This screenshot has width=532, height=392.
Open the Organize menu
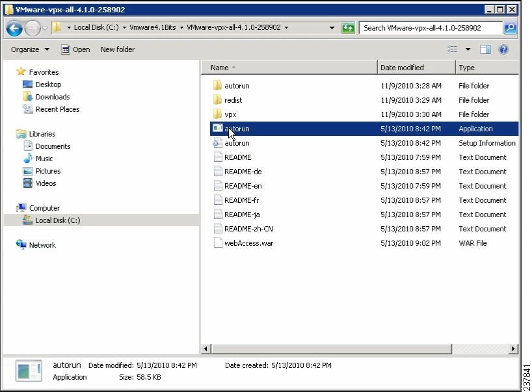30,49
